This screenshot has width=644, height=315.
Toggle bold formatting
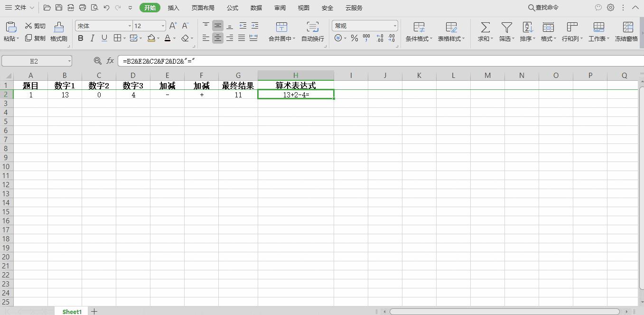tap(81, 38)
